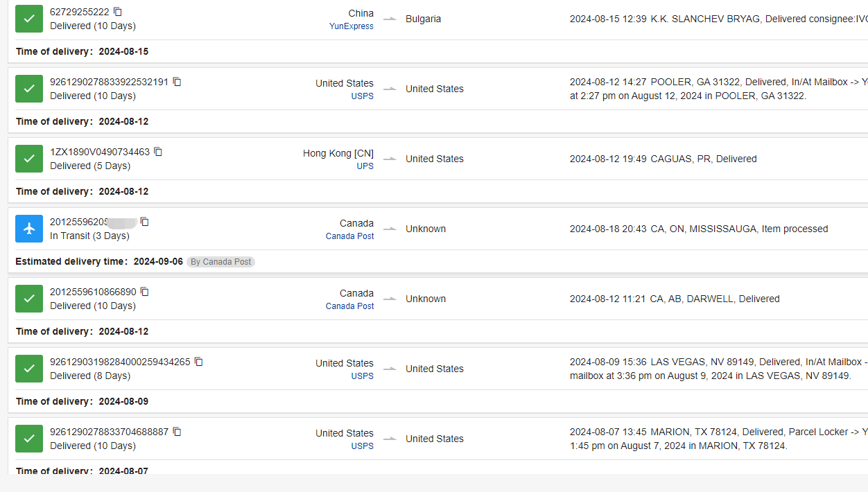Screen dimensions: 868x492
Task: Click the 'By Canada Post' estimate badge
Action: click(220, 262)
